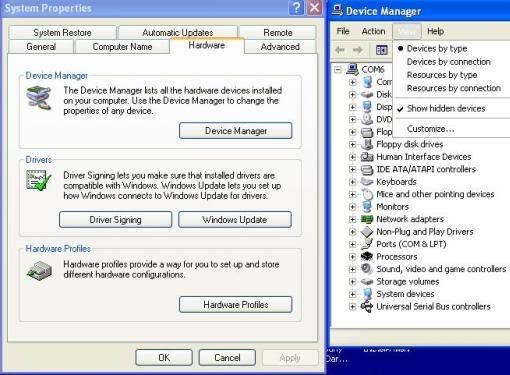This screenshot has width=510, height=375.
Task: Open the Action menu
Action: 373,31
